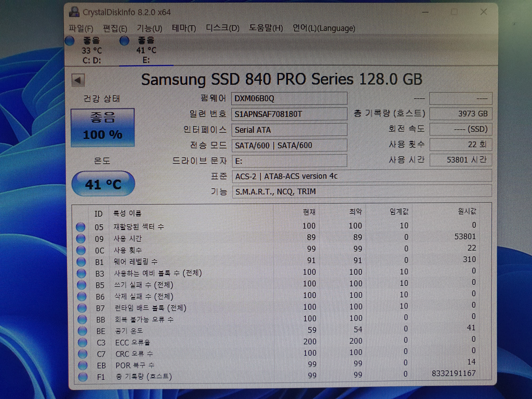Click the 현재 column header

[309, 212]
